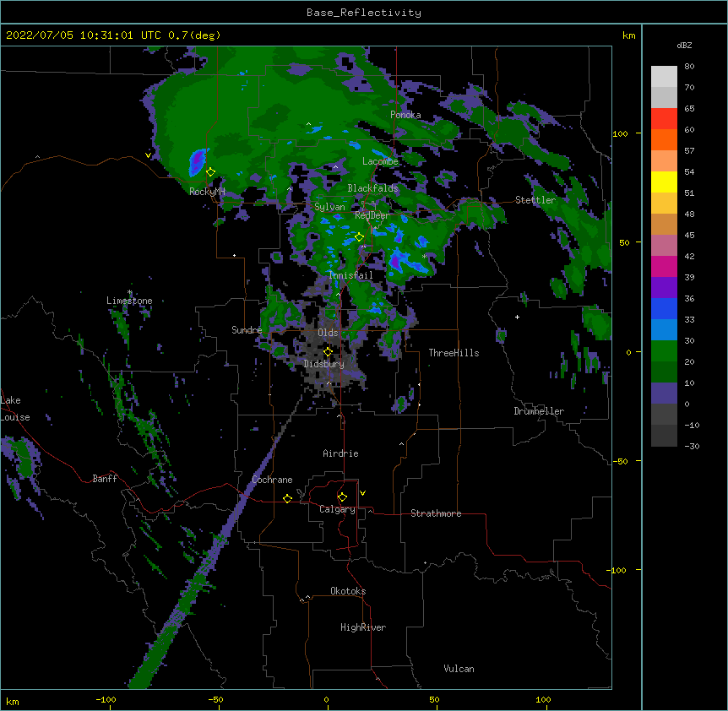The width and height of the screenshot is (728, 711).
Task: Click the RockyMH label
Action: click(207, 192)
